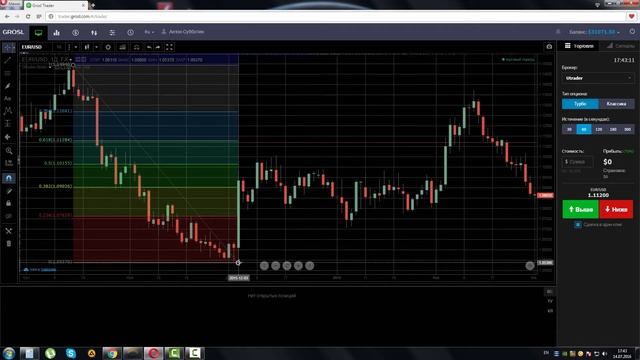Viewport: 640px width, 360px height.
Task: Select the Турбо option type
Action: (x=580, y=104)
